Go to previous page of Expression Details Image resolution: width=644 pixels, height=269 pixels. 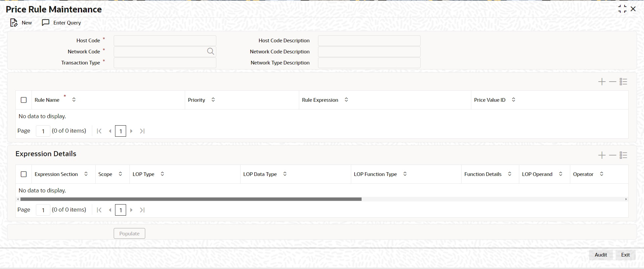click(110, 210)
